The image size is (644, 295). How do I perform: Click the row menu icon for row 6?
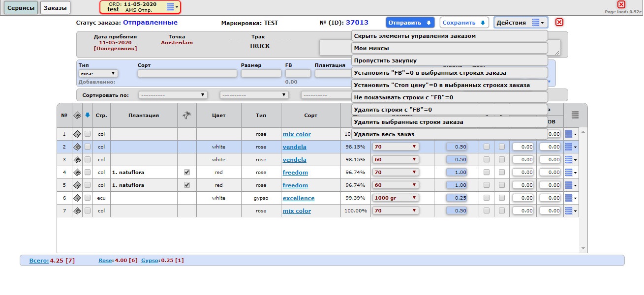(x=570, y=198)
